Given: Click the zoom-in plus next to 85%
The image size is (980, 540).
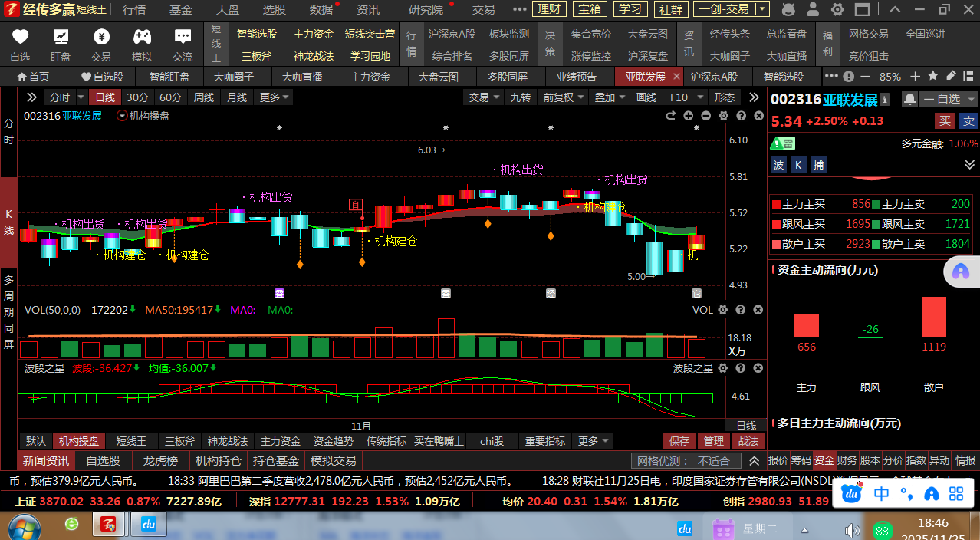Looking at the screenshot, I should coord(916,76).
